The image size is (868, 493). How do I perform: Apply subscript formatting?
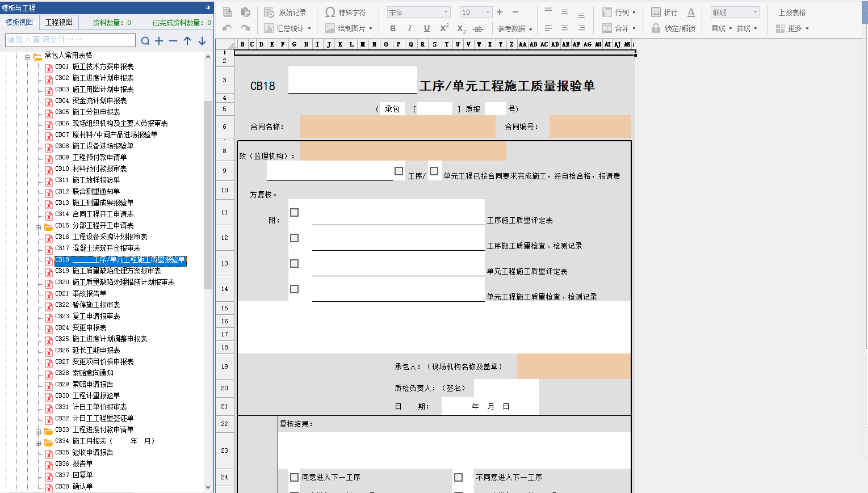coord(461,28)
